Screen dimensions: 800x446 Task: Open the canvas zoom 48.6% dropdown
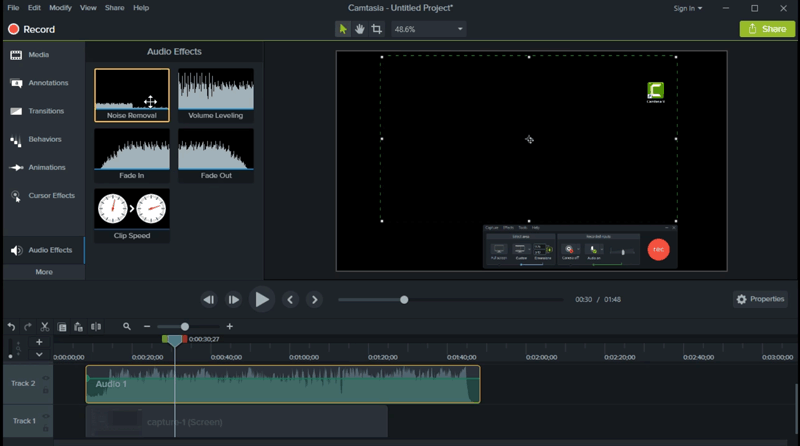tap(430, 30)
